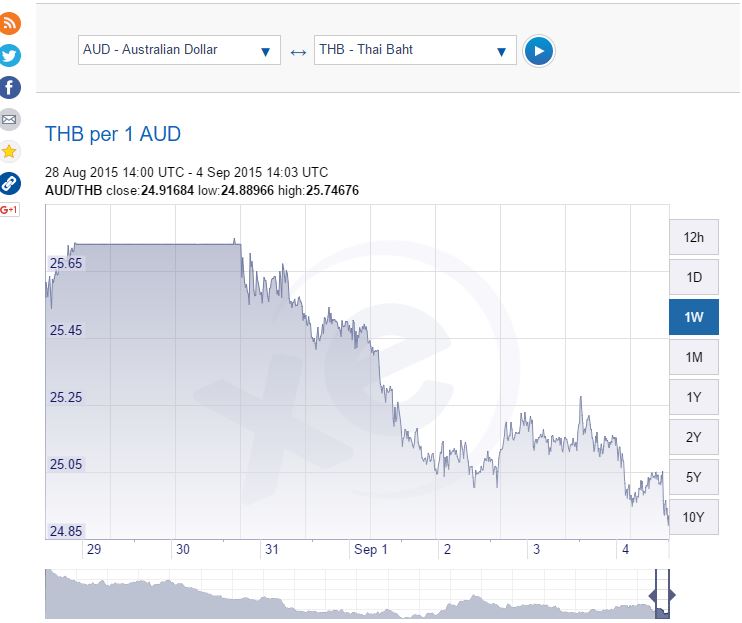The image size is (742, 623).
Task: Click the orange RSS feed icon
Action: 9,23
